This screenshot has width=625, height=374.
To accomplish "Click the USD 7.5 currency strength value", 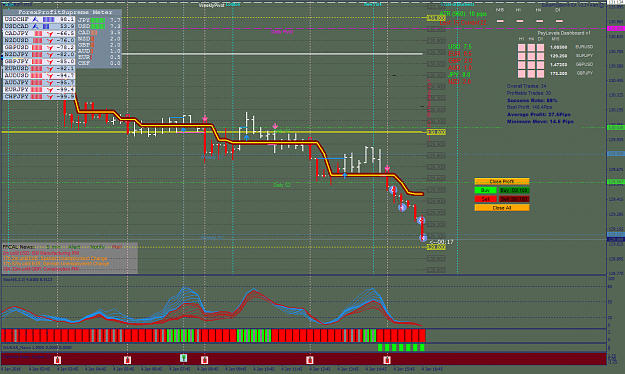I will pos(460,47).
